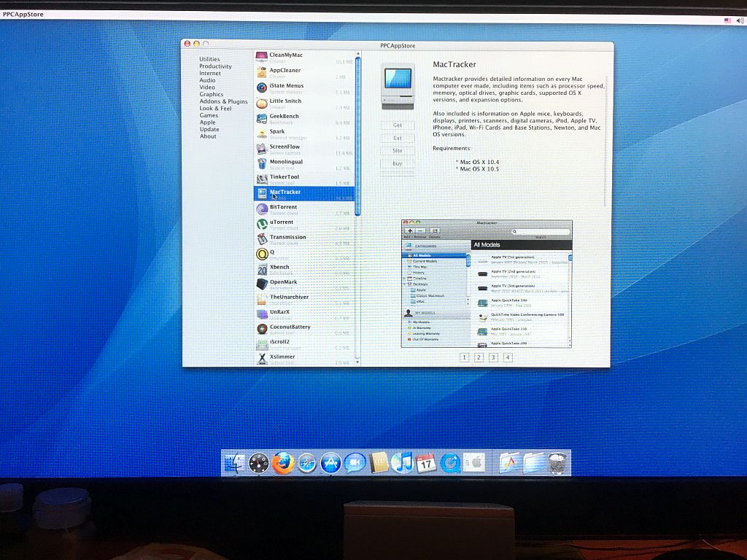Click the Buy button
The width and height of the screenshot is (747, 560).
(x=398, y=163)
